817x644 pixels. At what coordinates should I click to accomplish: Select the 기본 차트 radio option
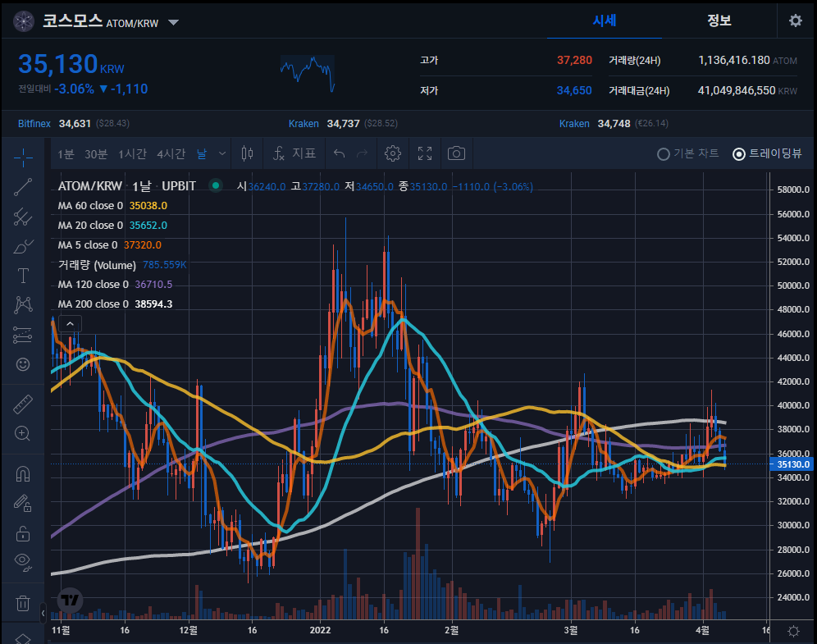coord(688,153)
